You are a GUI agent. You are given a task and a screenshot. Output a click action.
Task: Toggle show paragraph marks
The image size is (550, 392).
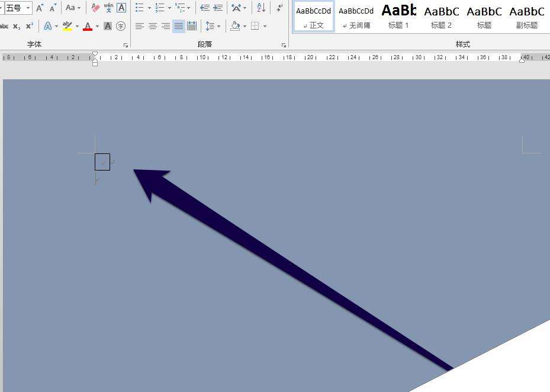click(279, 8)
